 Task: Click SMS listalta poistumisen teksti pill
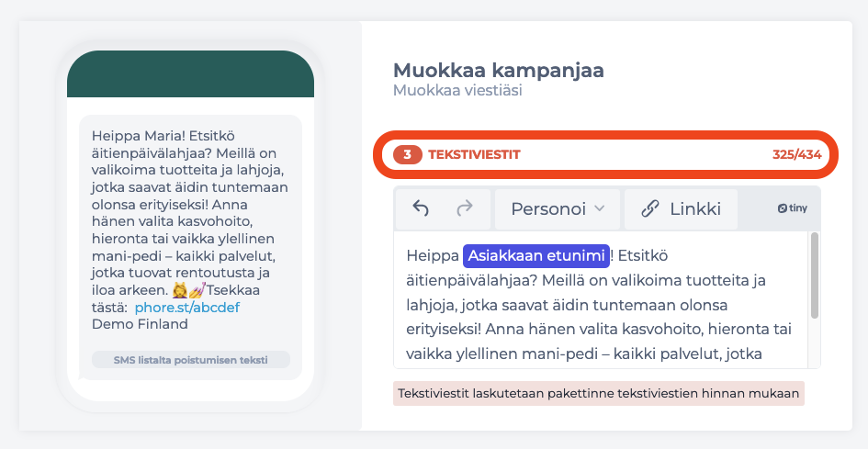191,359
